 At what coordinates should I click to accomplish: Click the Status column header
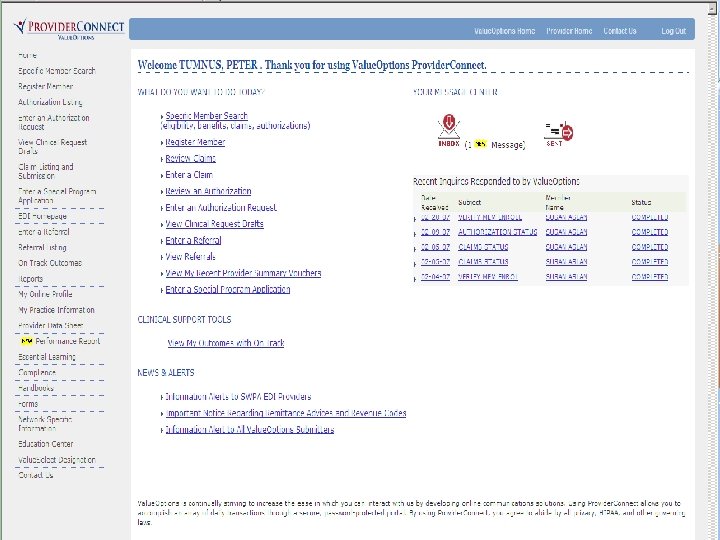(x=641, y=202)
